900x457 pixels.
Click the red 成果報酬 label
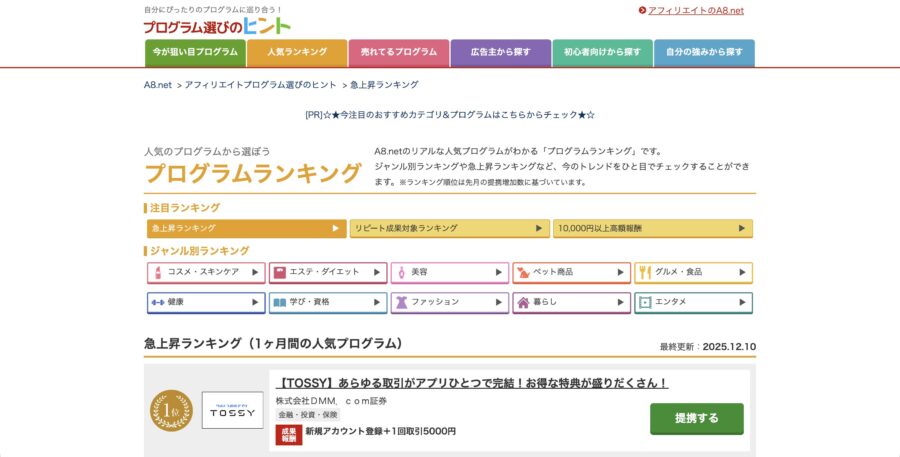tap(289, 435)
